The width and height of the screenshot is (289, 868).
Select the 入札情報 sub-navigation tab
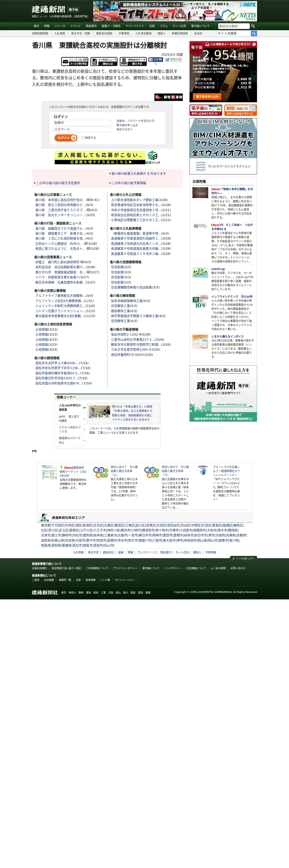[x=60, y=33]
